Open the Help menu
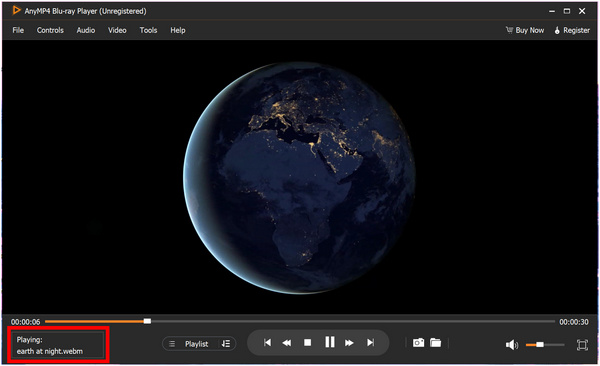 pyautogui.click(x=178, y=30)
